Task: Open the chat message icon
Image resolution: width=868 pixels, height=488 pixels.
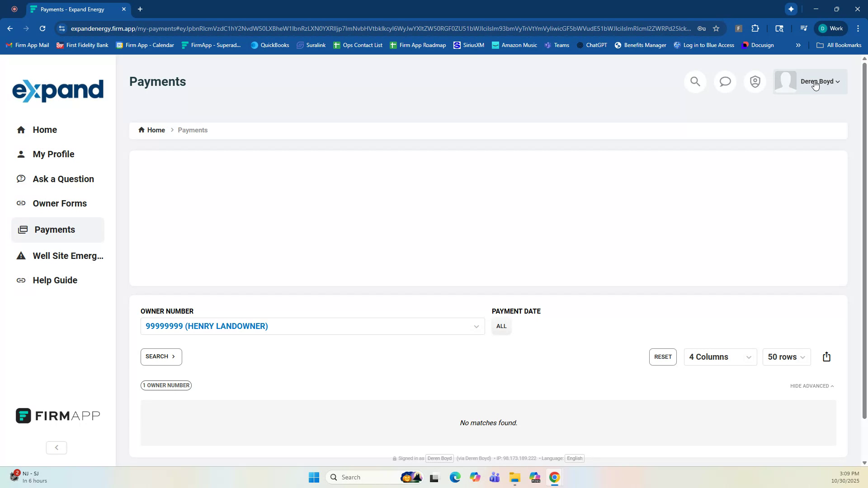Action: 725,82
